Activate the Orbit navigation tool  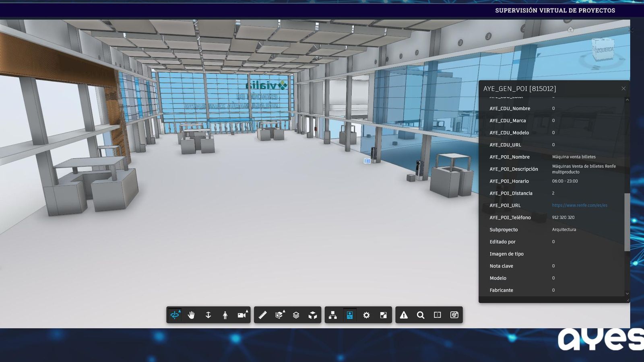click(x=175, y=315)
